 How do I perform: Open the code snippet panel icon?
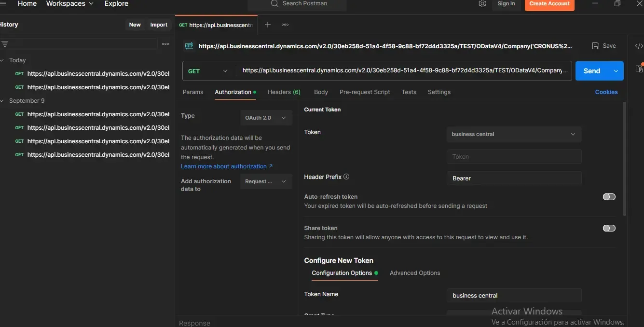click(639, 46)
